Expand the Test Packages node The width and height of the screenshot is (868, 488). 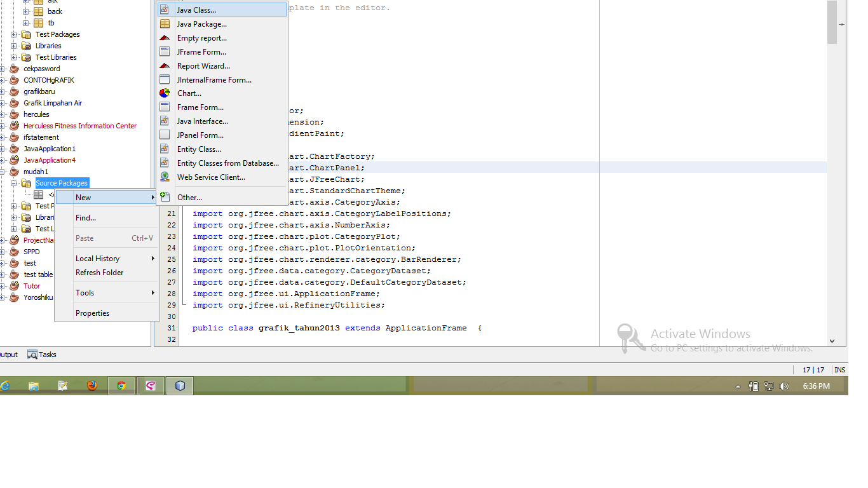tap(13, 34)
